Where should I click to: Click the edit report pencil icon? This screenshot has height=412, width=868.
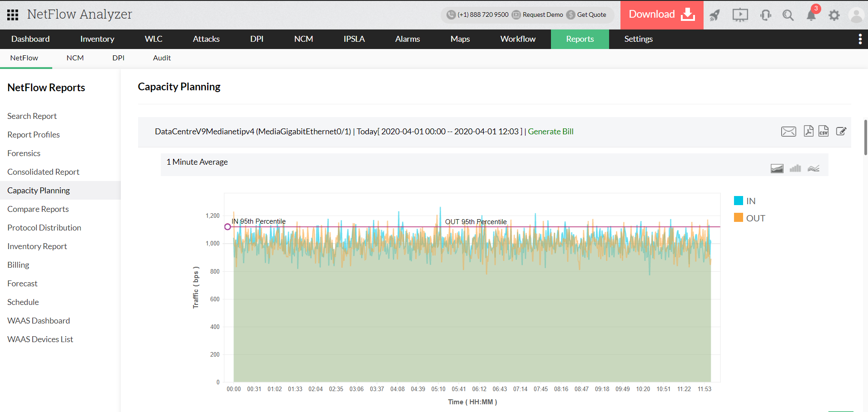click(x=841, y=131)
